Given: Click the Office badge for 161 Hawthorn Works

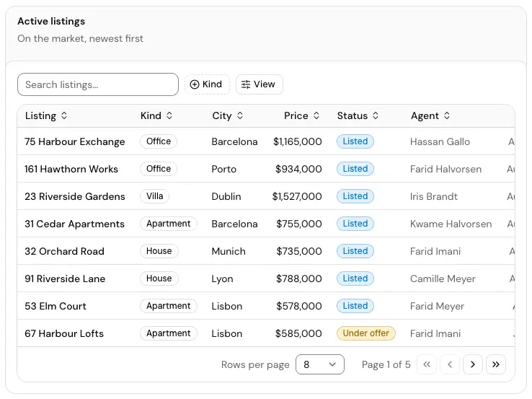Looking at the screenshot, I should [x=159, y=169].
